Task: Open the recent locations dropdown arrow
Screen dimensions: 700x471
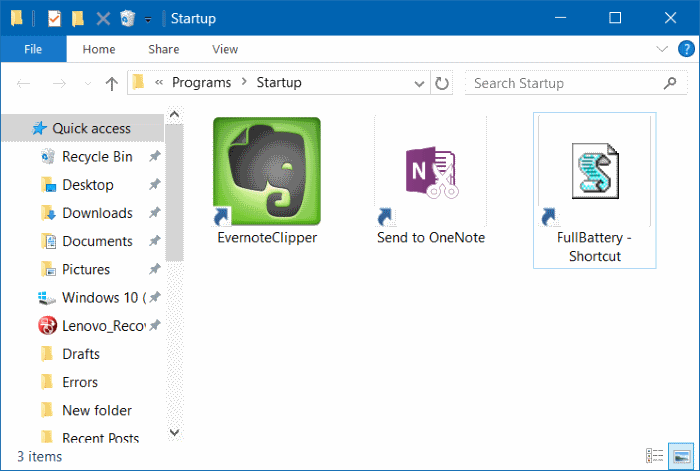Action: point(88,83)
